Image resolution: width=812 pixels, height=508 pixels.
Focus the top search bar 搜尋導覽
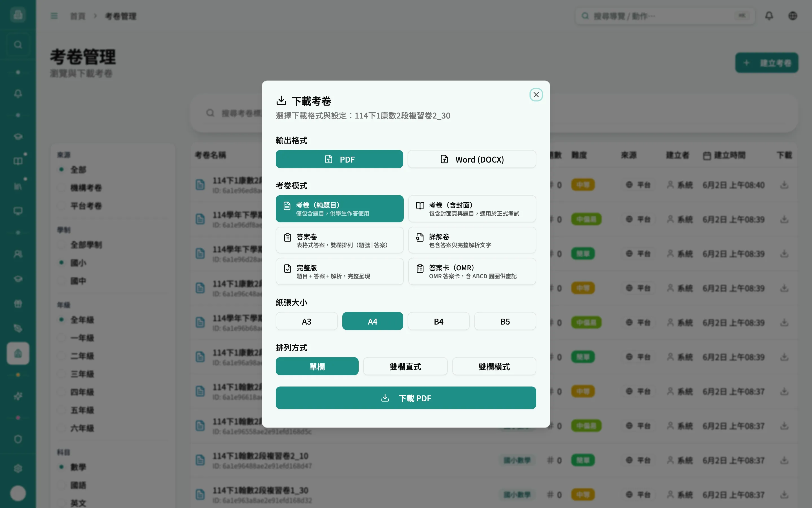coord(665,16)
